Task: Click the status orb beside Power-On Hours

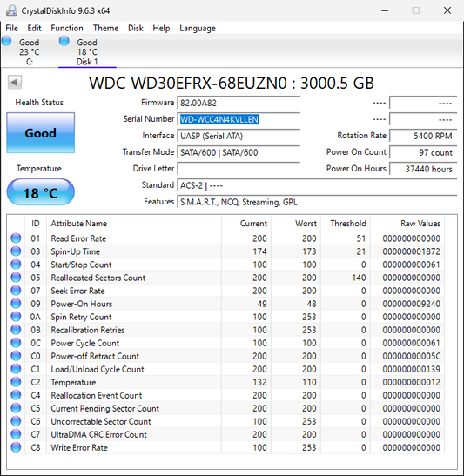Action: 16,304
